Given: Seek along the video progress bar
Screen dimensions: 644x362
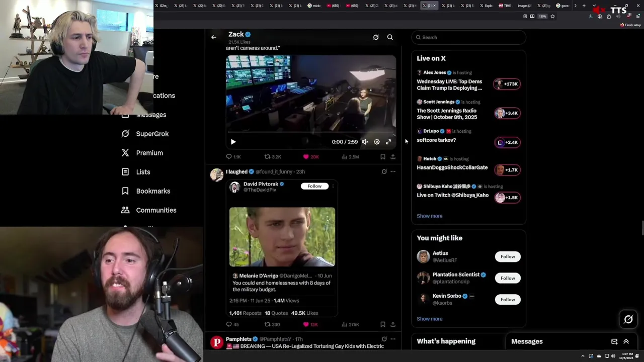Looking at the screenshot, I should (x=311, y=133).
